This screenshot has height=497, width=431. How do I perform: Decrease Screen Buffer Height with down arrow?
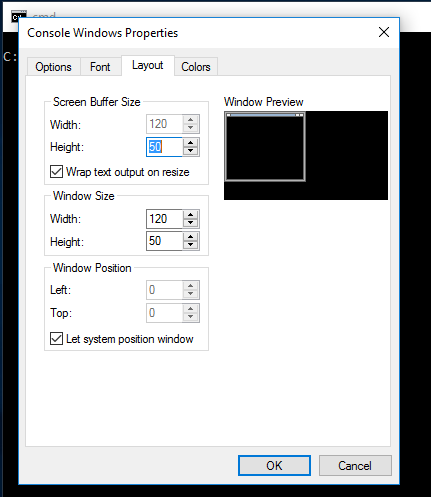(x=191, y=151)
